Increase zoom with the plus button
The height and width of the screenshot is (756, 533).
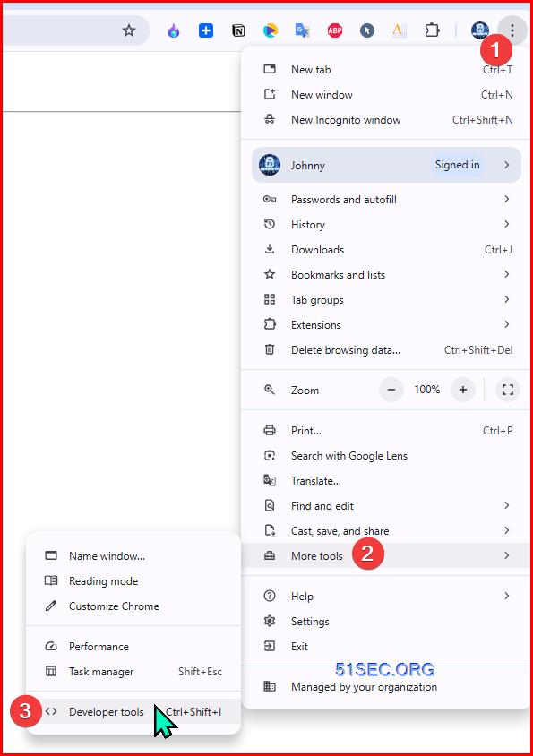(x=463, y=390)
